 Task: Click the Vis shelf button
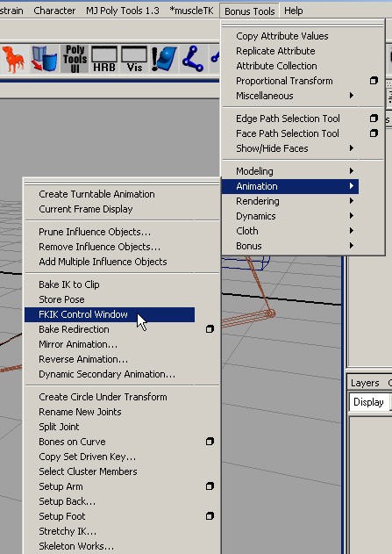(x=134, y=59)
